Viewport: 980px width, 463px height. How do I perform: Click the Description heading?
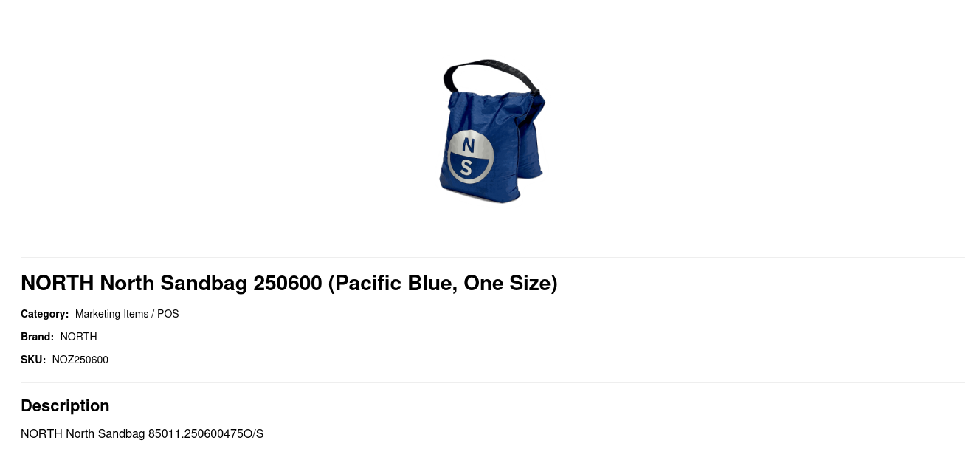click(65, 405)
